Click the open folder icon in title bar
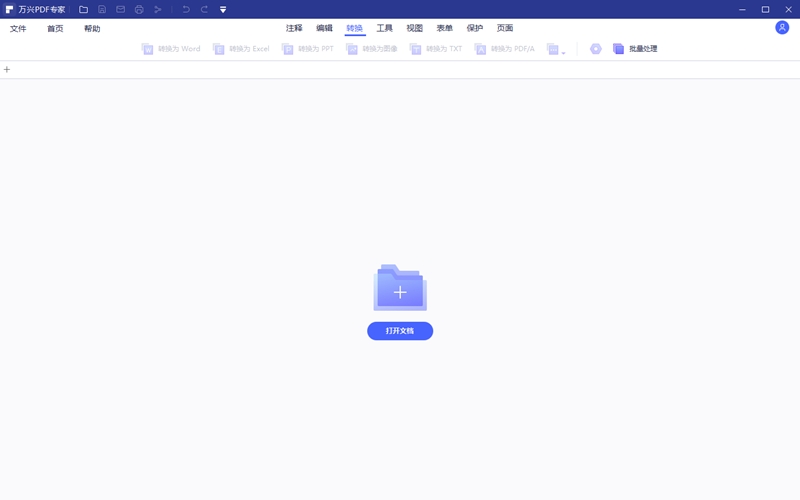 coord(84,10)
